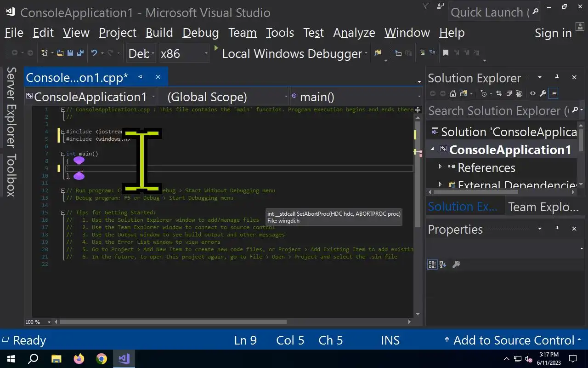Open the Local Windows Debugger dropdown arrow
The image size is (588, 368).
click(x=366, y=53)
